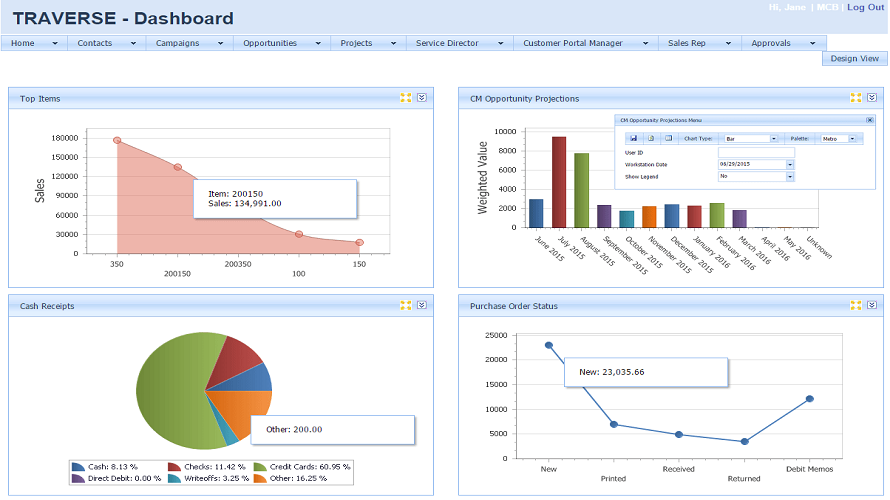890x500 pixels.
Task: Click the Design View button
Action: [x=854, y=59]
